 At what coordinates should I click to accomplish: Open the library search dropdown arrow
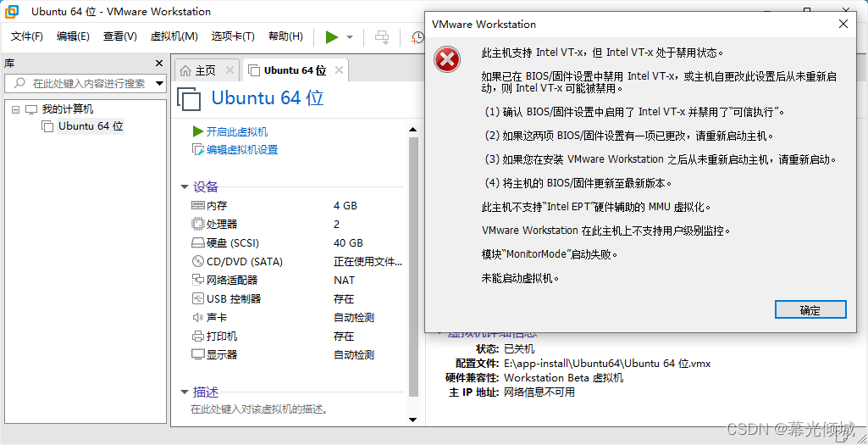tap(160, 84)
